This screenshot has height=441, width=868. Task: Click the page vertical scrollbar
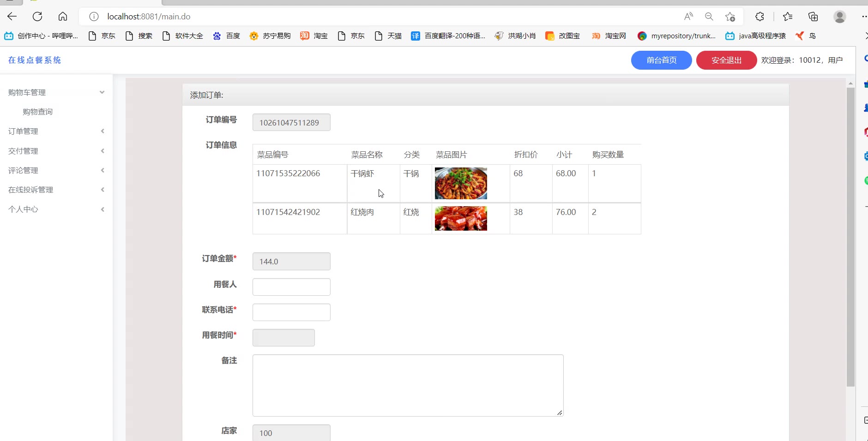coord(850,237)
